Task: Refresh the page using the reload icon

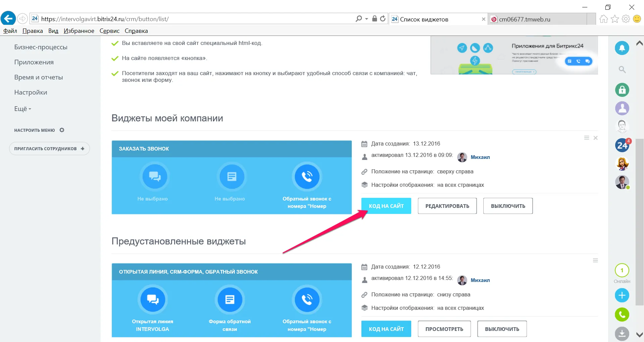Action: point(383,19)
